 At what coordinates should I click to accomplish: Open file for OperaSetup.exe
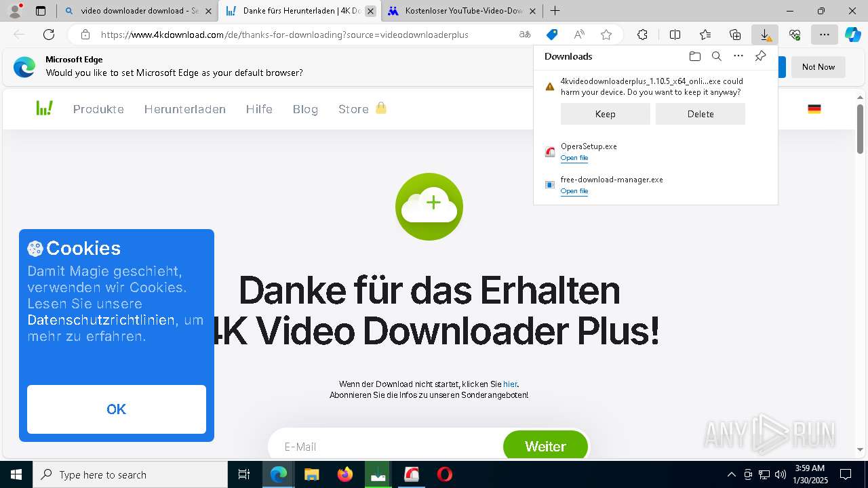(x=574, y=158)
